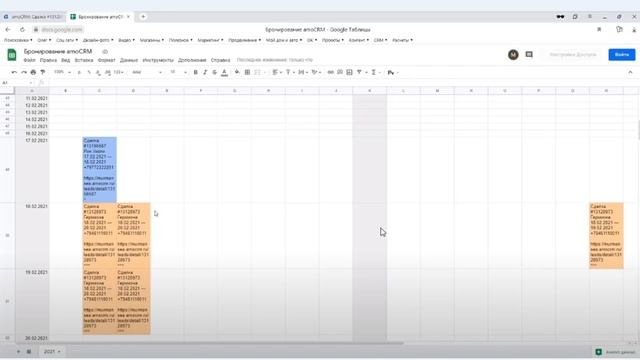
Task: Insert a link via toolbar icon
Action: click(x=330, y=72)
